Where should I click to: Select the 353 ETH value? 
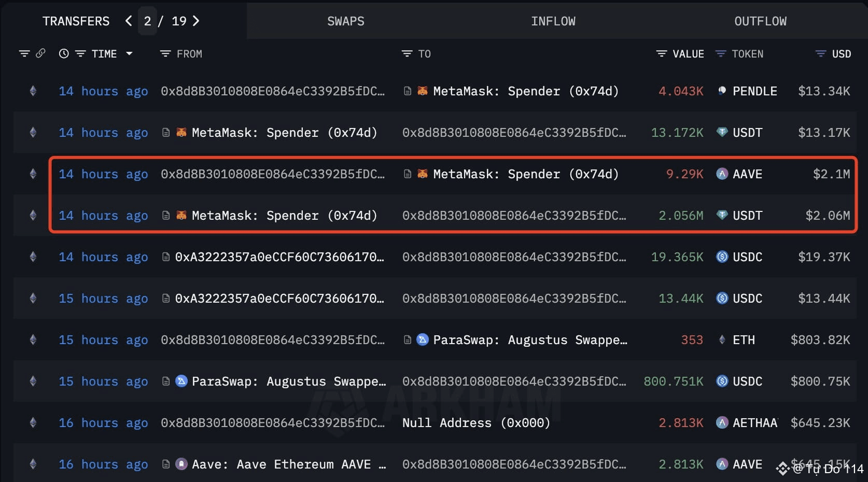[x=692, y=340]
